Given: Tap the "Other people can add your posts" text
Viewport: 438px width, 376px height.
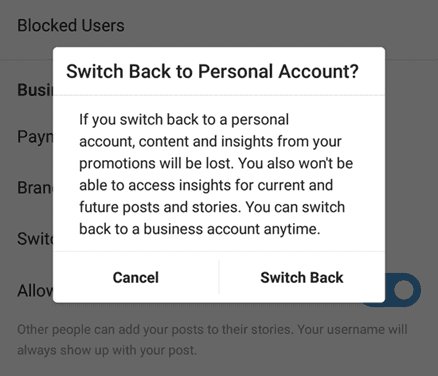Looking at the screenshot, I should tap(212, 329).
